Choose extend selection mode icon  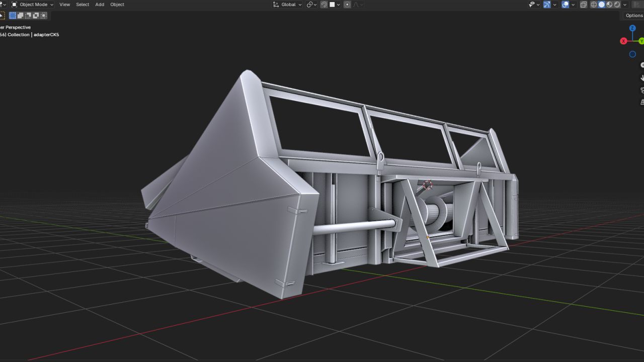(21, 16)
